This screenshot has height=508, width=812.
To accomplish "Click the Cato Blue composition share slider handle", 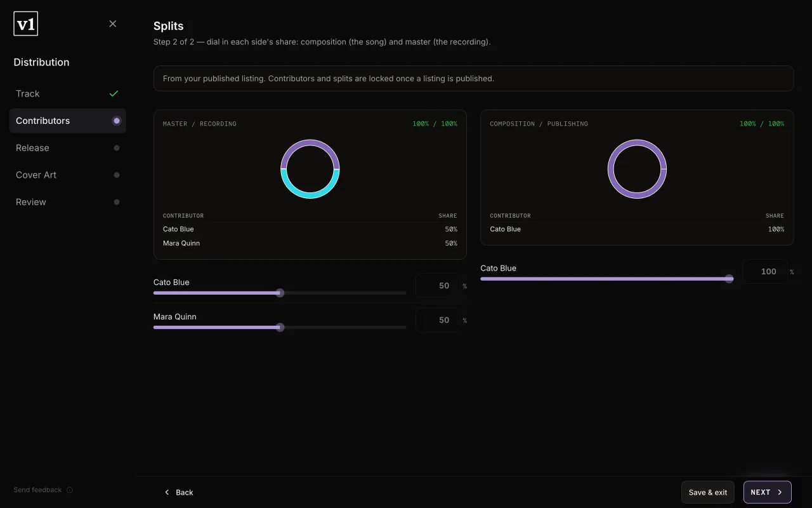I will [729, 279].
